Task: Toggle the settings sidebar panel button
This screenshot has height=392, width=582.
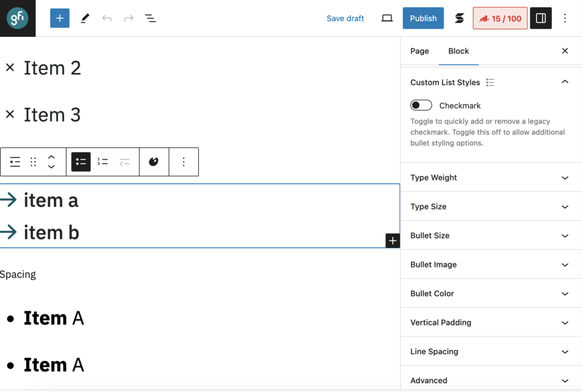Action: click(541, 18)
